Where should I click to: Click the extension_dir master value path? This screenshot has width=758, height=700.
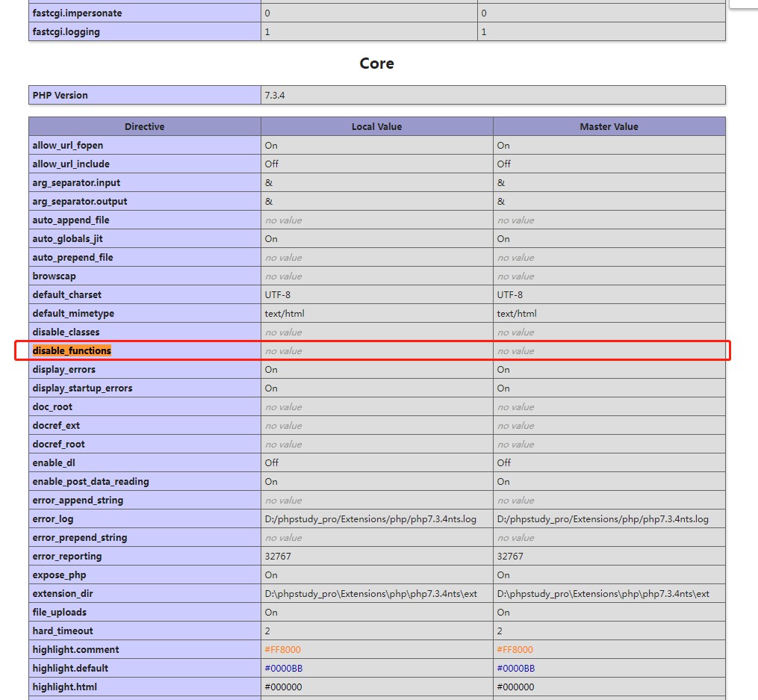[603, 593]
